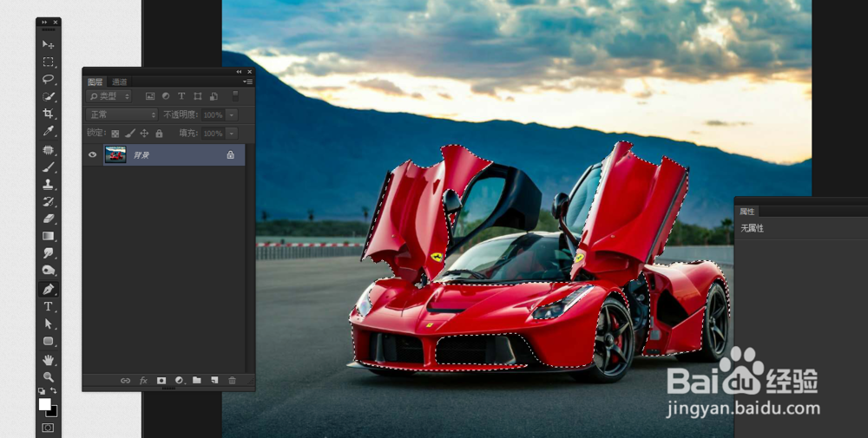Hide the 背景 layer with eye icon
Image resolution: width=868 pixels, height=438 pixels.
93,155
